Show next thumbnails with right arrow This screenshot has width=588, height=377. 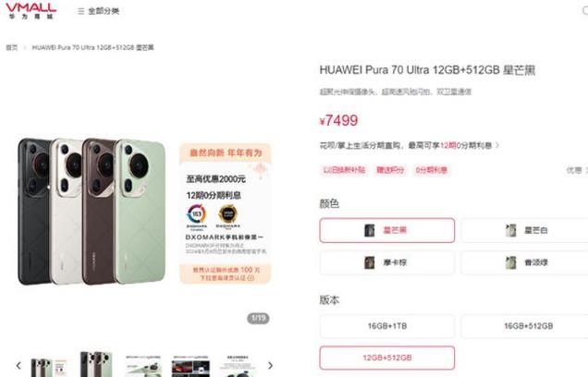[x=270, y=365]
